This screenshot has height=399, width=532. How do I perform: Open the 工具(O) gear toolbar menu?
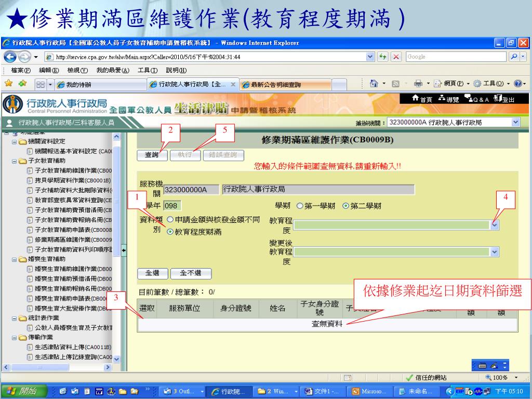click(492, 84)
